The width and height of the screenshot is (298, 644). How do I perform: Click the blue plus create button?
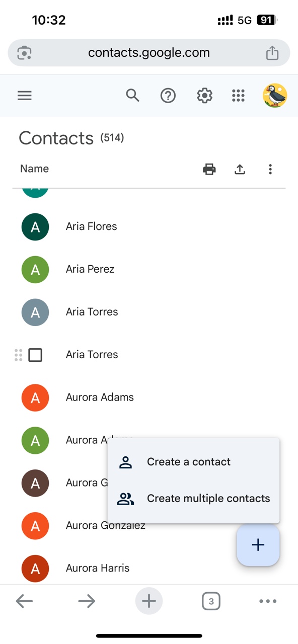click(x=258, y=544)
